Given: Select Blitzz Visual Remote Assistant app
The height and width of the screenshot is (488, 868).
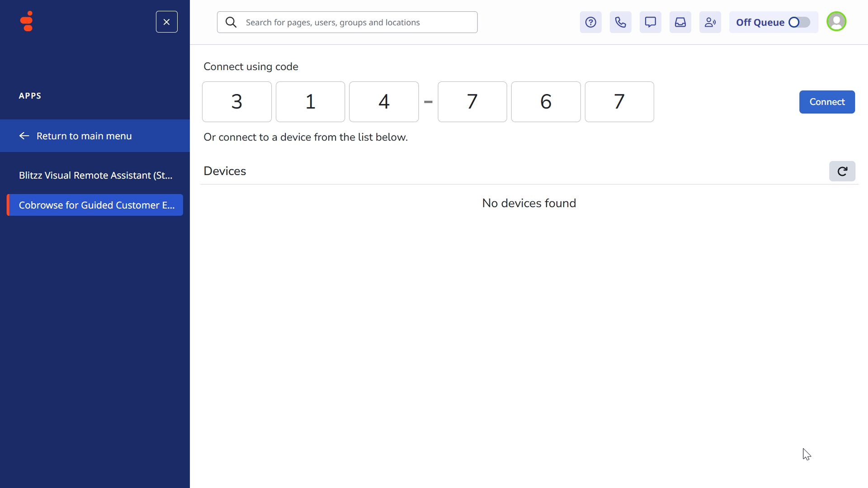Looking at the screenshot, I should (95, 175).
